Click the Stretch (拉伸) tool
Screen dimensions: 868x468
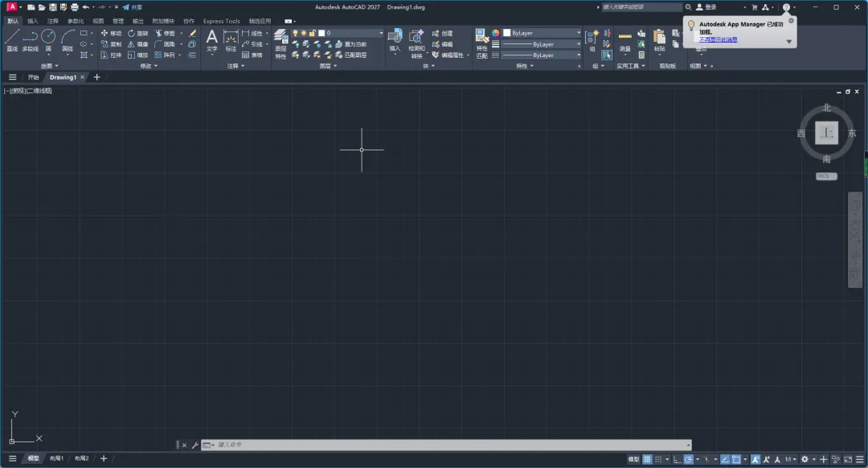tap(111, 55)
